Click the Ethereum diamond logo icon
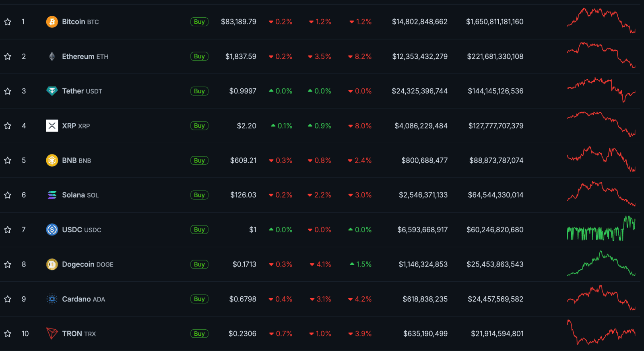This screenshot has width=644, height=351. (52, 56)
